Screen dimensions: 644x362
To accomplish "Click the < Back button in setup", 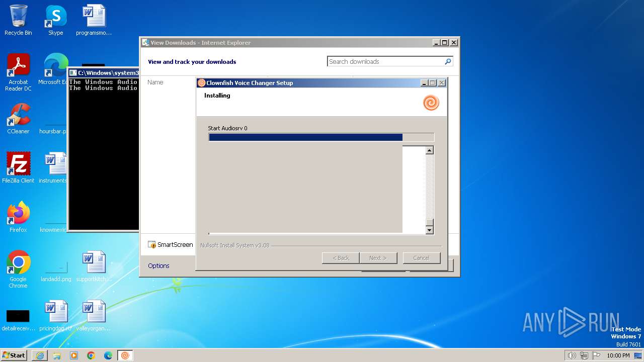I will point(341,258).
